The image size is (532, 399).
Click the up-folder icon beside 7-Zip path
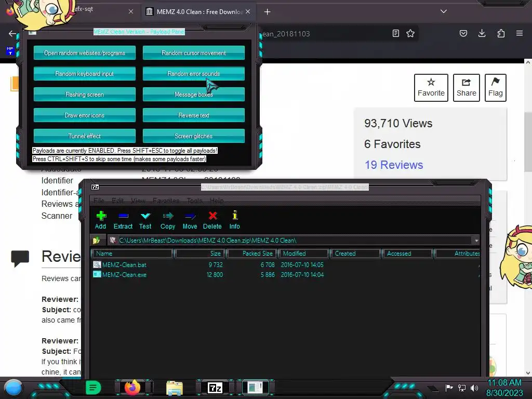(x=97, y=240)
